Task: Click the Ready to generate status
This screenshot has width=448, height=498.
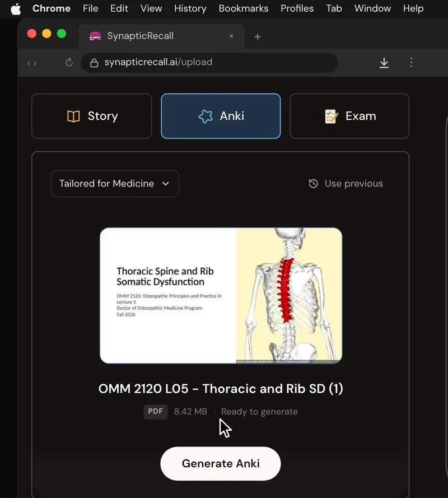Action: click(259, 412)
